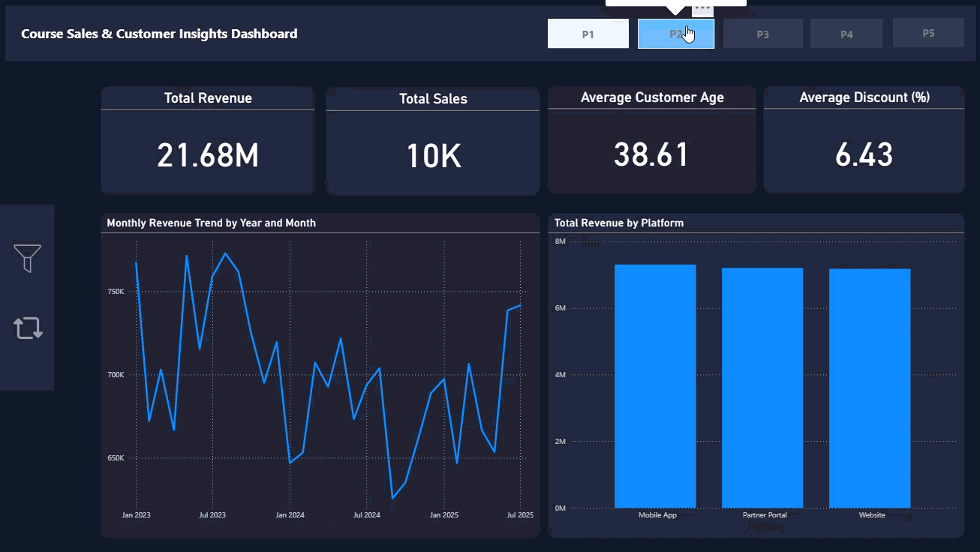The height and width of the screenshot is (552, 980).
Task: Select the highlighted P2 page button
Action: tap(675, 34)
